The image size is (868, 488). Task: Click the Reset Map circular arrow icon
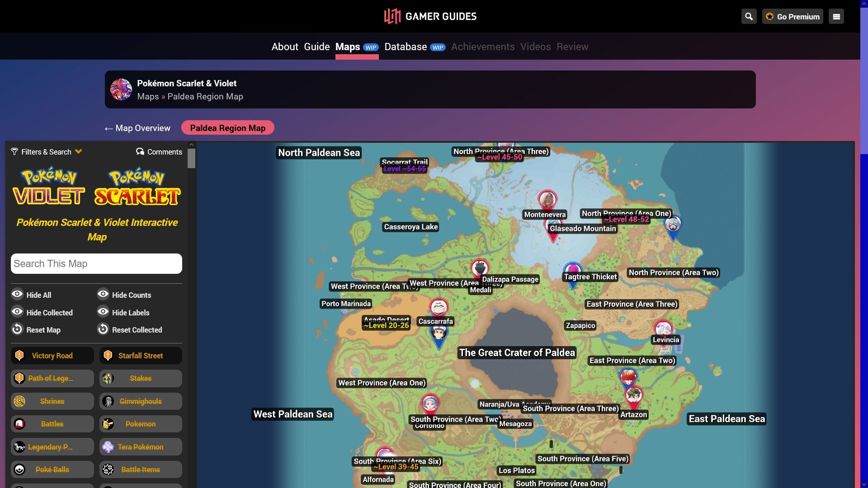point(17,329)
